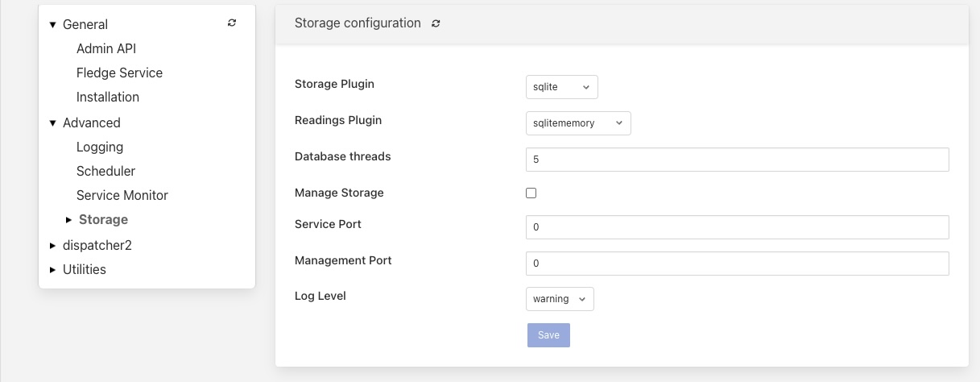Open the Service Monitor category

coord(122,195)
